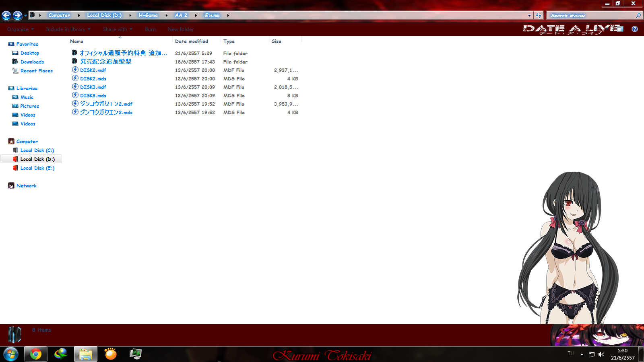Image resolution: width=644 pixels, height=362 pixels.
Task: Click the Music library icon
Action: [x=15, y=97]
